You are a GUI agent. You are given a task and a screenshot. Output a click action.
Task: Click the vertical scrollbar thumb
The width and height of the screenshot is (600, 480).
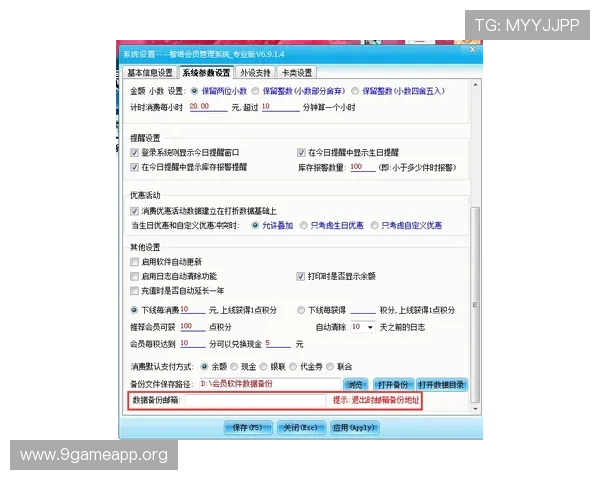tap(475, 305)
